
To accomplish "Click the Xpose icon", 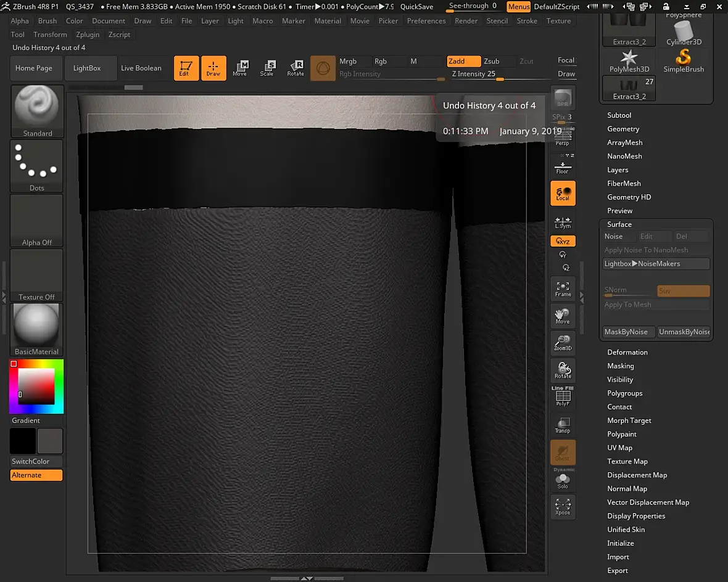I will [x=563, y=507].
